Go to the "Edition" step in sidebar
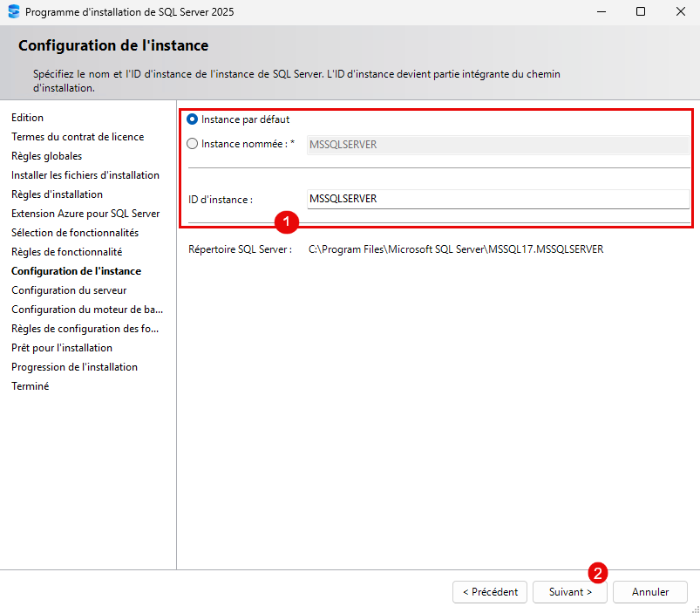Screen dimensions: 700x613 (x=27, y=118)
